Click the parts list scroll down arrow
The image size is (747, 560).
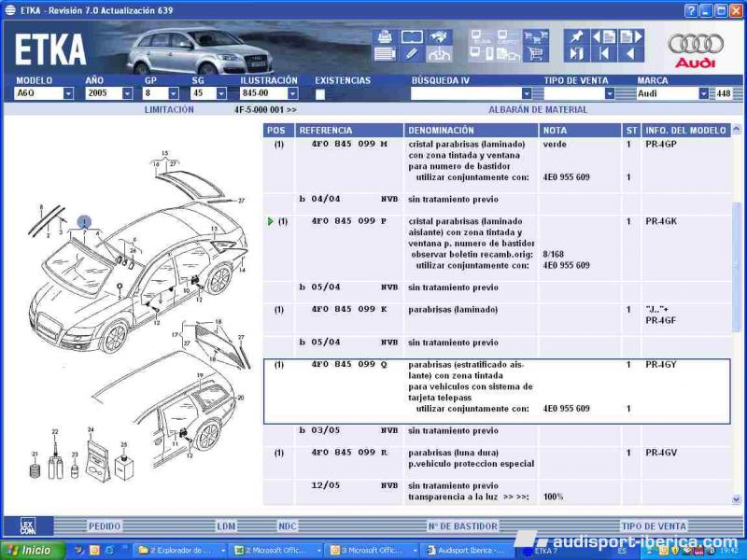(737, 499)
